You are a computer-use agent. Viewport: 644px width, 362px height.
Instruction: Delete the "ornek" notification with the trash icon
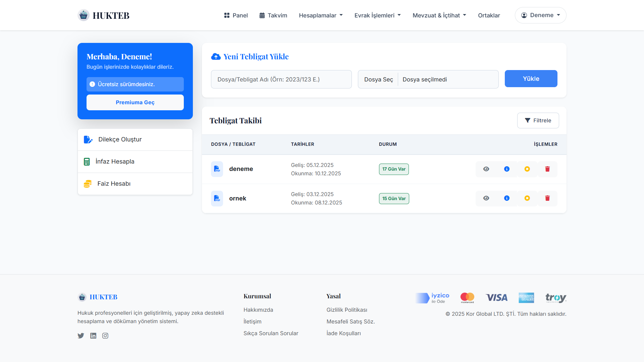click(547, 198)
